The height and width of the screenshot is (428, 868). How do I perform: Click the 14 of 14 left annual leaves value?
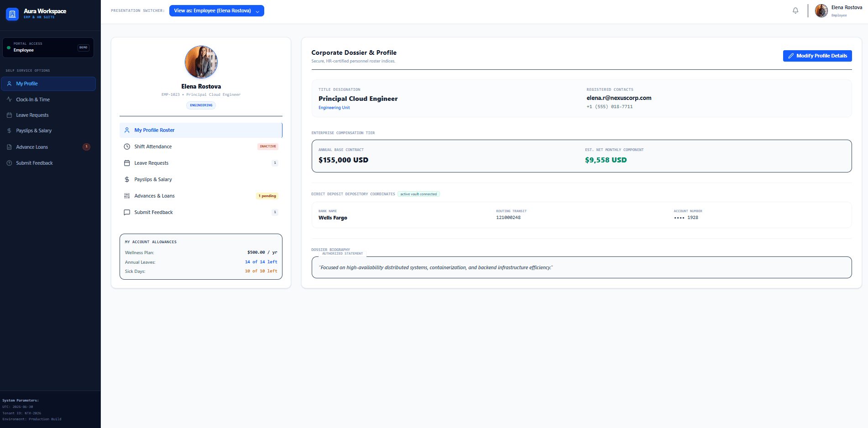[261, 262]
